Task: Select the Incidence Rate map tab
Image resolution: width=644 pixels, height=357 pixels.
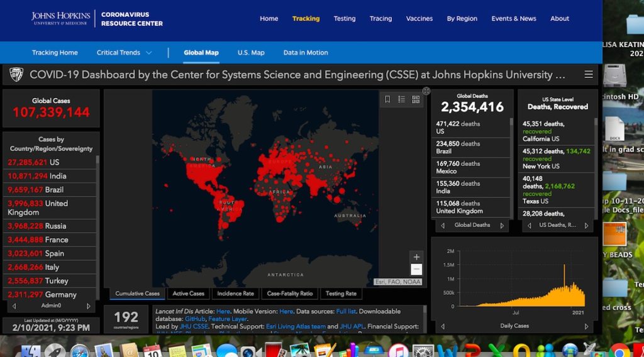Action: point(235,294)
